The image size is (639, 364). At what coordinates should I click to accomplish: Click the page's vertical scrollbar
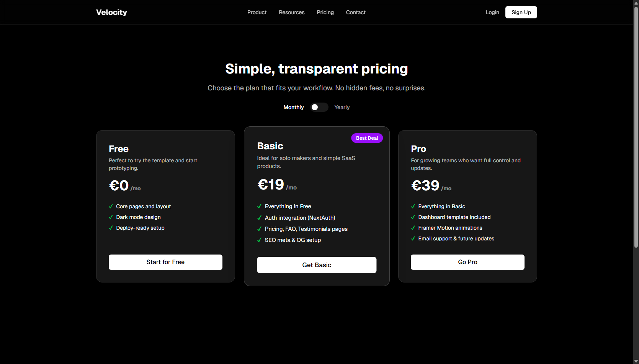click(x=636, y=126)
